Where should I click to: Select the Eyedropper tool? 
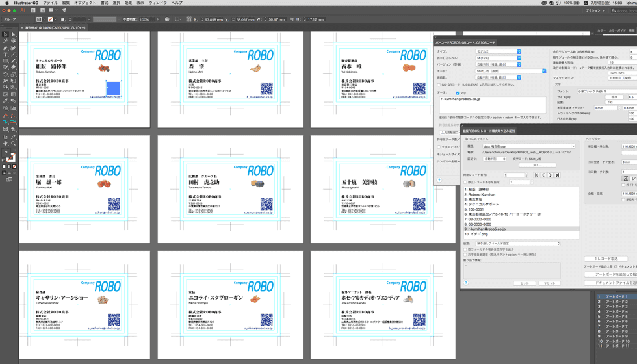5,101
